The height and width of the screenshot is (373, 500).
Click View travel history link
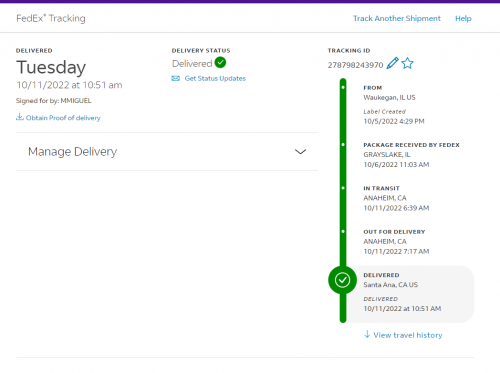tap(408, 335)
